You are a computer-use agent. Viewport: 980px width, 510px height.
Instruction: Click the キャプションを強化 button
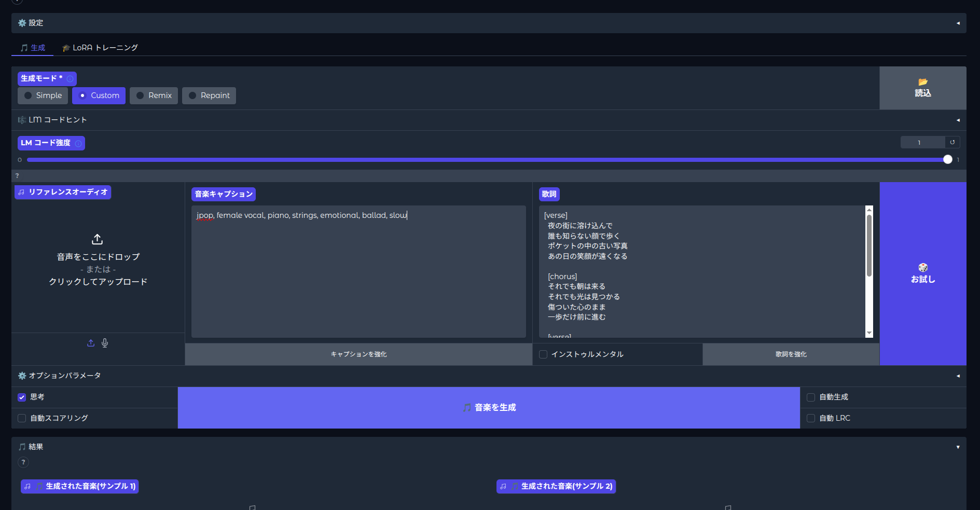[358, 354]
